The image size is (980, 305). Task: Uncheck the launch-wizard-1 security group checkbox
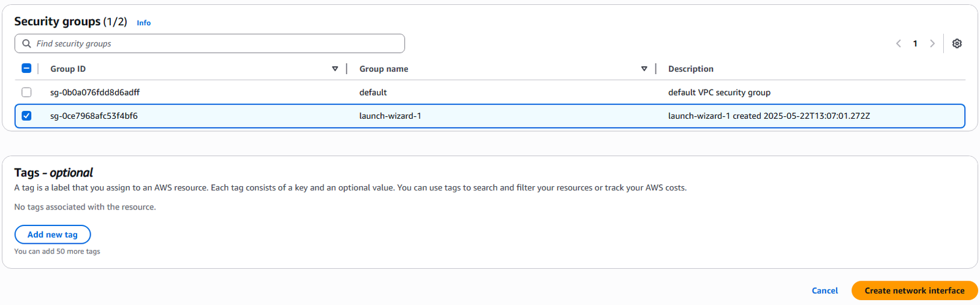pyautogui.click(x=26, y=116)
